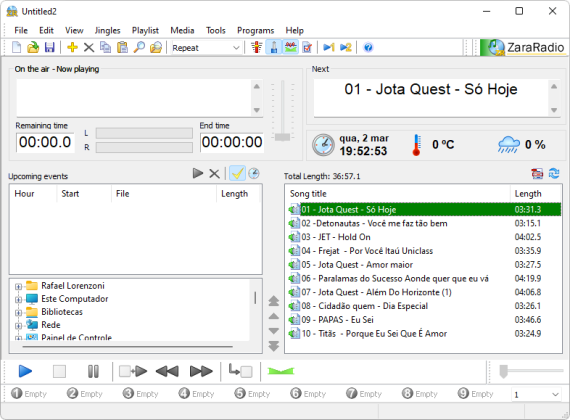Screen dimensions: 570x420
Task: Click the green crossfade icon in the player bar
Action: [281, 371]
